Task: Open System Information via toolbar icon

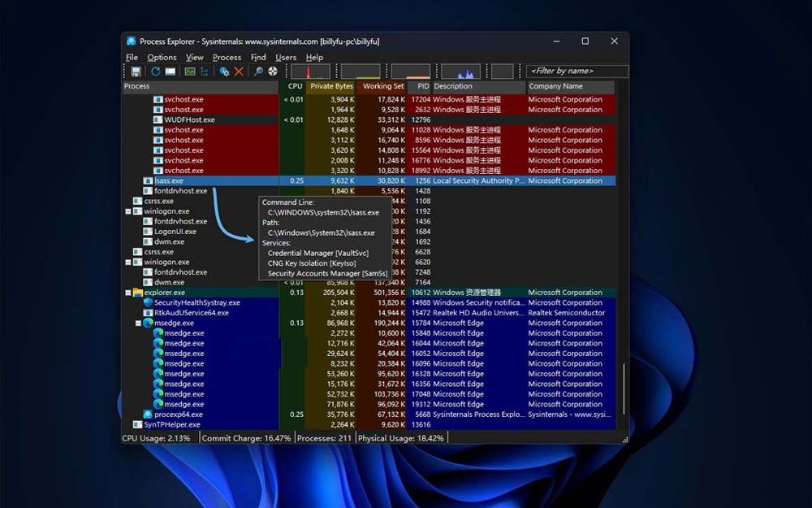Action: [189, 72]
